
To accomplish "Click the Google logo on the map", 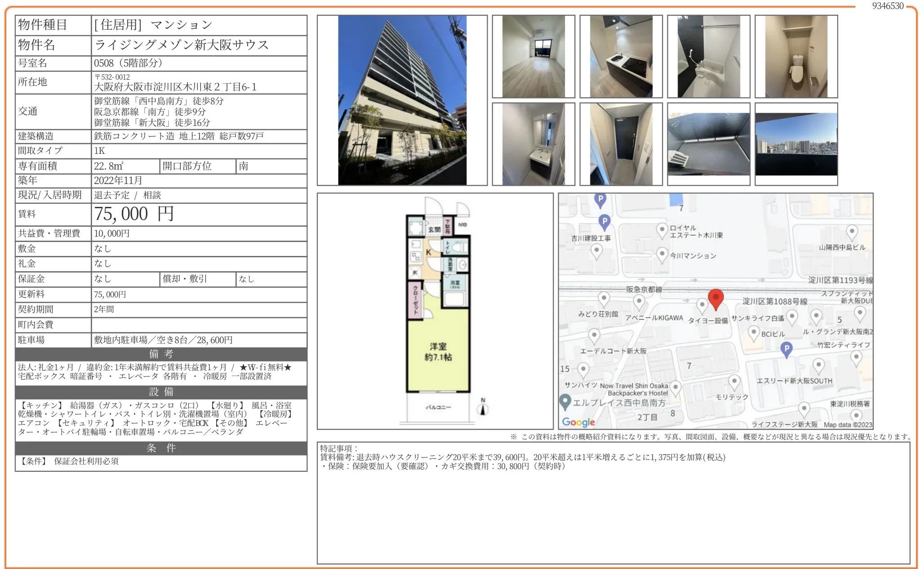I will tap(578, 422).
